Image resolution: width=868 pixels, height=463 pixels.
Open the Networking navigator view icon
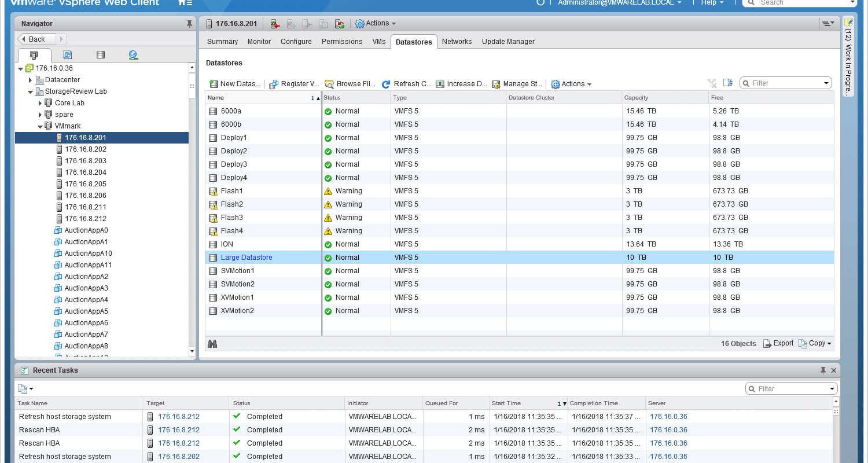[134, 55]
